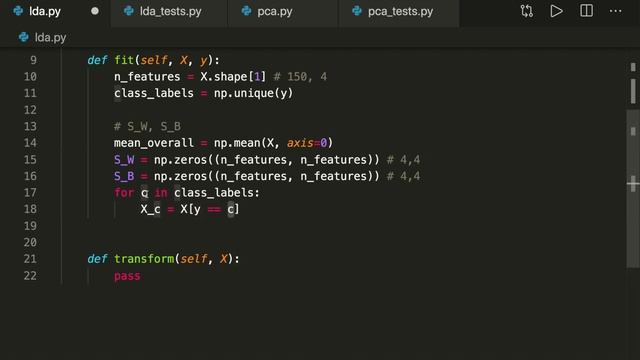Click the '# S_W, S_B' comment
Screen dimensions: 640x360
pyautogui.click(x=147, y=127)
